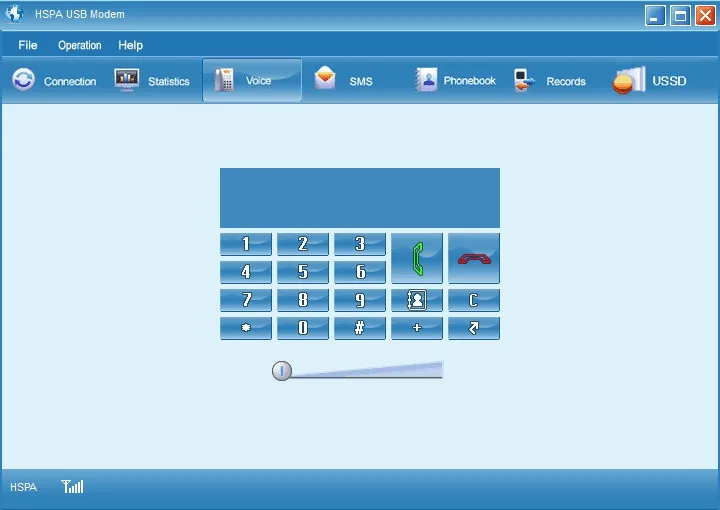Click the backspace arrow key on keypad
Viewport: 720px width, 510px height.
coord(473,328)
